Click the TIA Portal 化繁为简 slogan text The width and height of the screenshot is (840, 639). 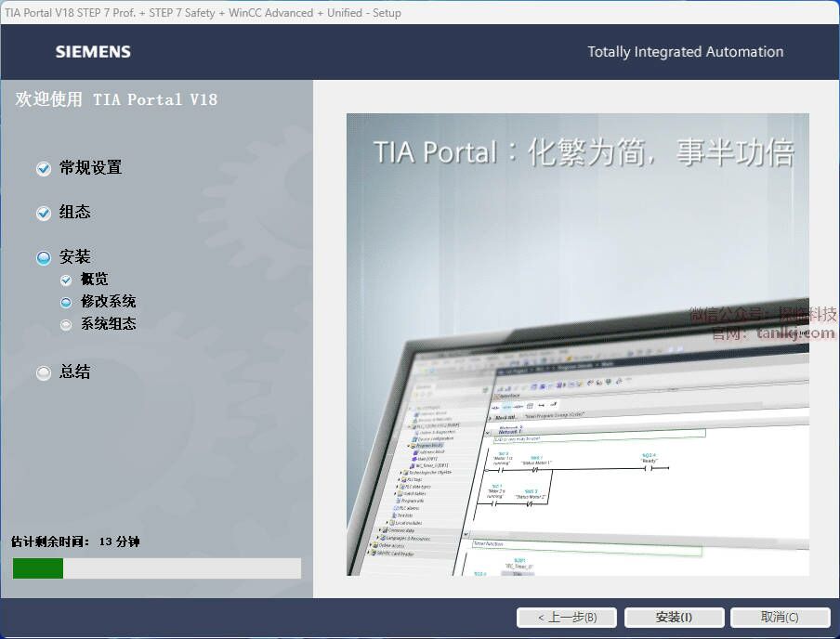coord(584,152)
